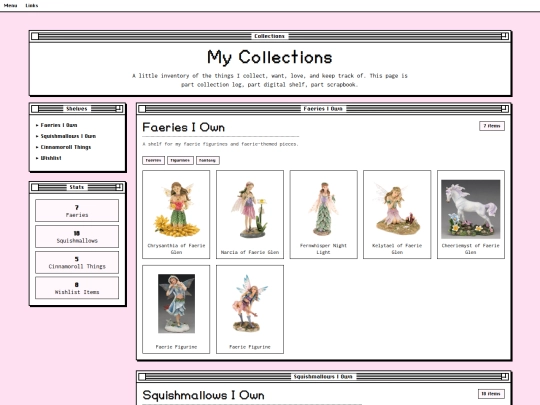This screenshot has width=540, height=405.
Task: Select the fantasy tag
Action: point(208,160)
